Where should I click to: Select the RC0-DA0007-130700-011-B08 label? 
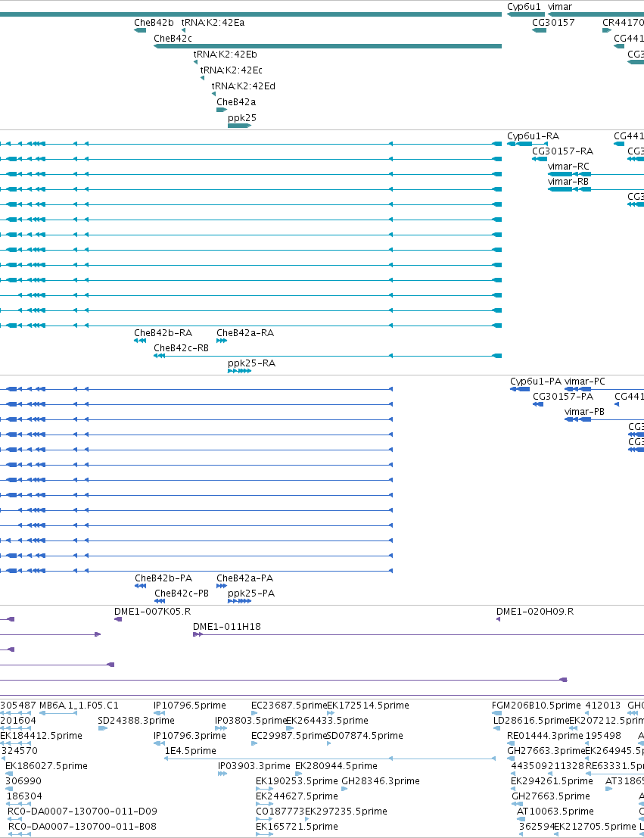[82, 827]
